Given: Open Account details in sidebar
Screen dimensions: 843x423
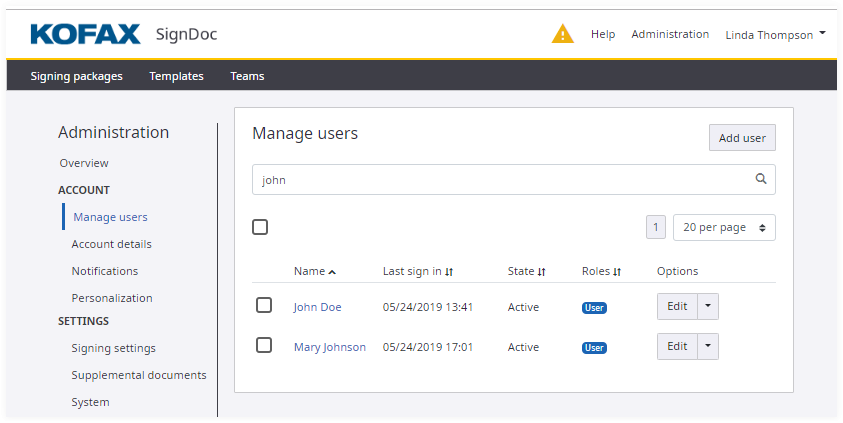Looking at the screenshot, I should click(x=111, y=244).
